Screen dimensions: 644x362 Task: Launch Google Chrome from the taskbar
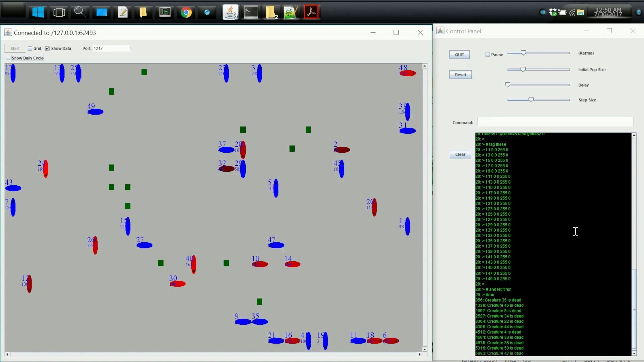186,12
